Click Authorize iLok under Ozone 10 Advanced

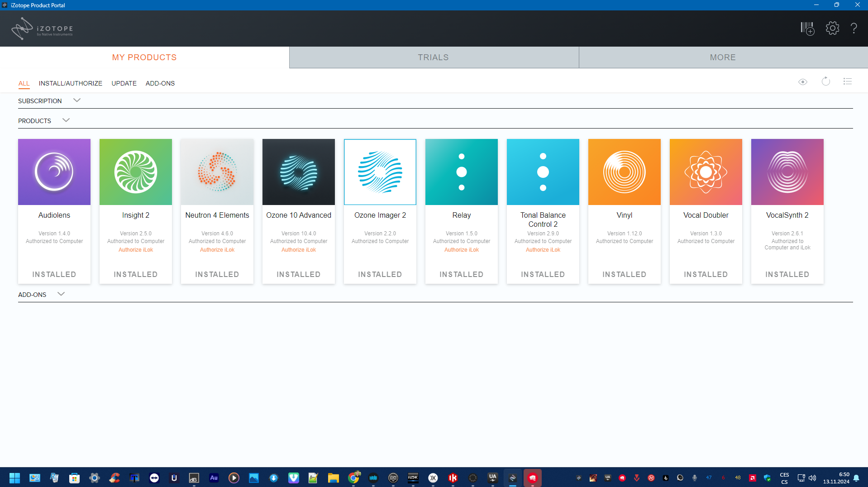click(299, 250)
